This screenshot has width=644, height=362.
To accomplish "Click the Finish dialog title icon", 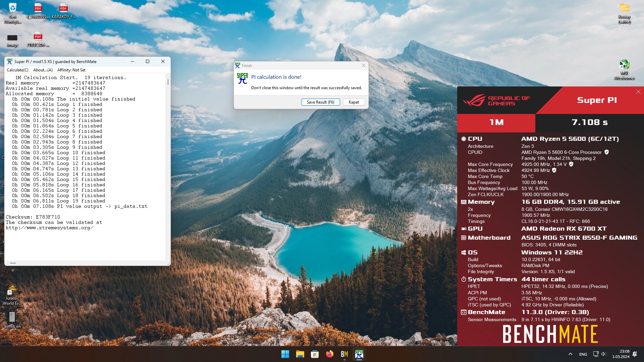I will point(237,65).
